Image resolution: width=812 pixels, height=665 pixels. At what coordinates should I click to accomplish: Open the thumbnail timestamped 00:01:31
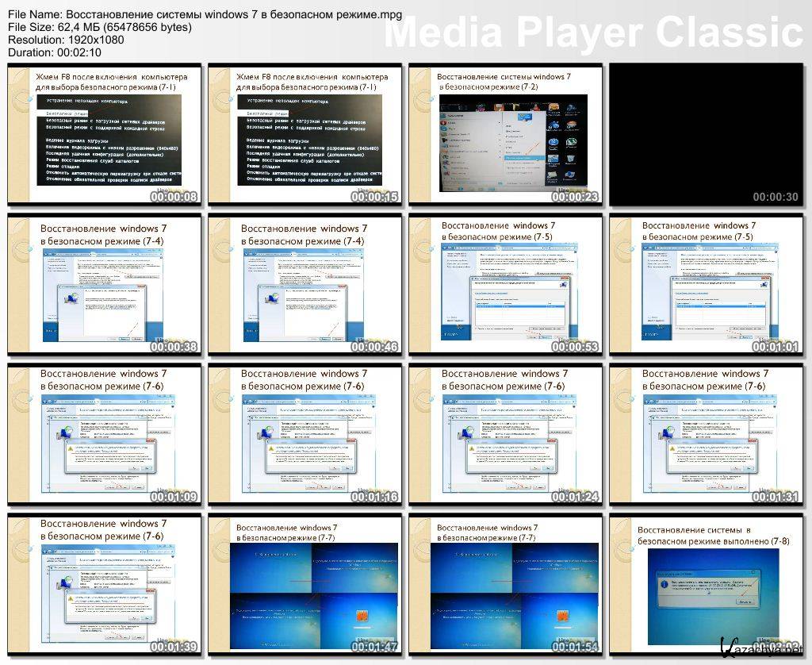pyautogui.click(x=707, y=433)
